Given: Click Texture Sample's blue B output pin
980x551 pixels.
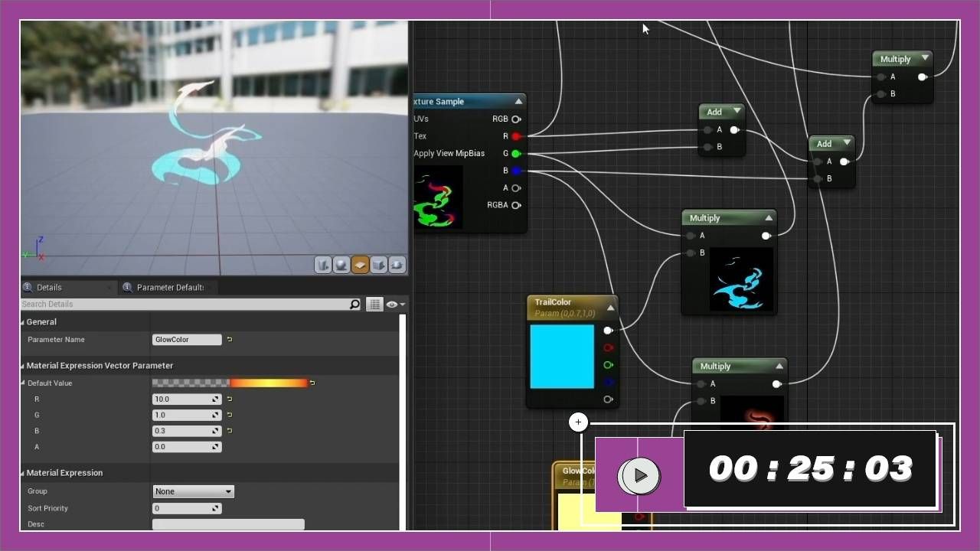Looking at the screenshot, I should pyautogui.click(x=516, y=171).
